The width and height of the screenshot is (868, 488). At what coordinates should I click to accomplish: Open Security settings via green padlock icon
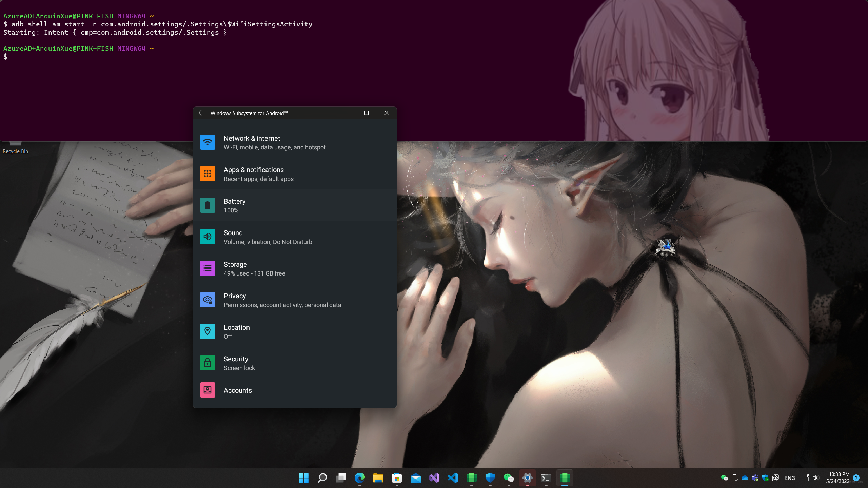208,363
